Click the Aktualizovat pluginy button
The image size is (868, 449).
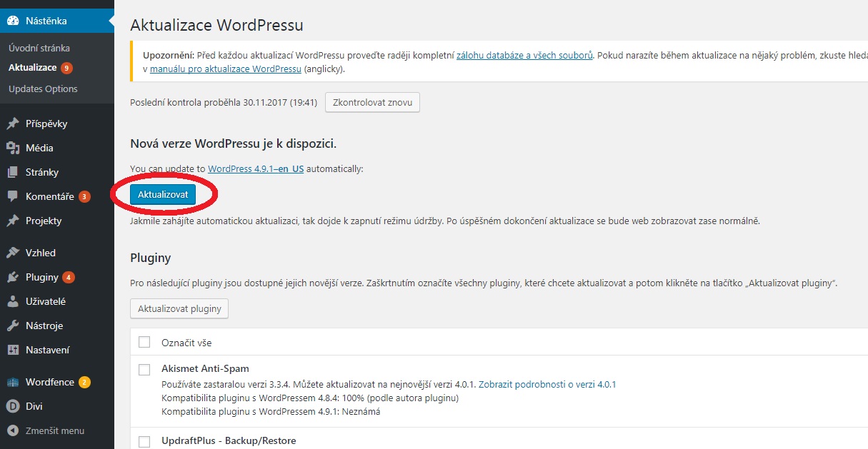click(x=179, y=309)
